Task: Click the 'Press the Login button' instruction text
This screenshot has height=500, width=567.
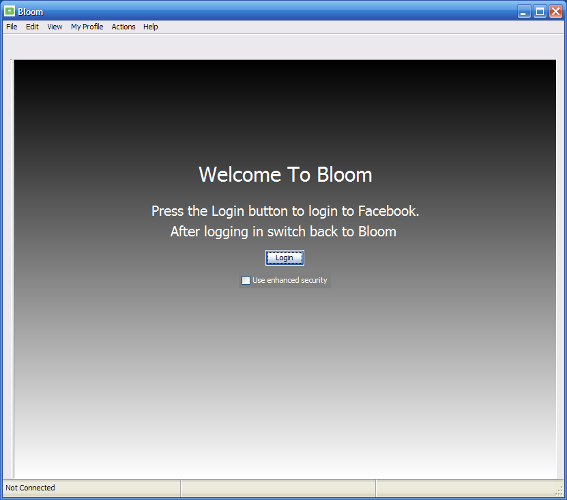Action: click(285, 211)
